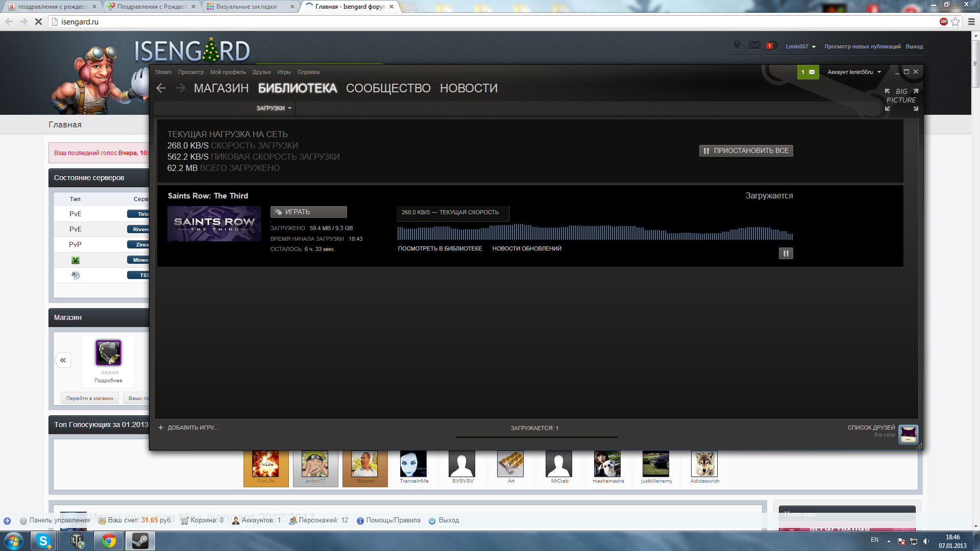The width and height of the screenshot is (980, 551).
Task: Open the Аккаунт lenin56ru dropdown
Action: tap(854, 72)
